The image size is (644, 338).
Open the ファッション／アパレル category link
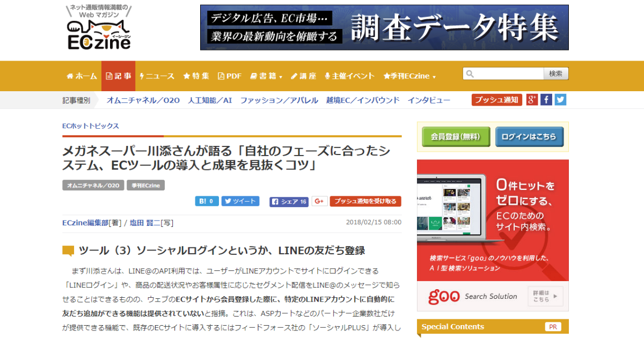point(279,100)
